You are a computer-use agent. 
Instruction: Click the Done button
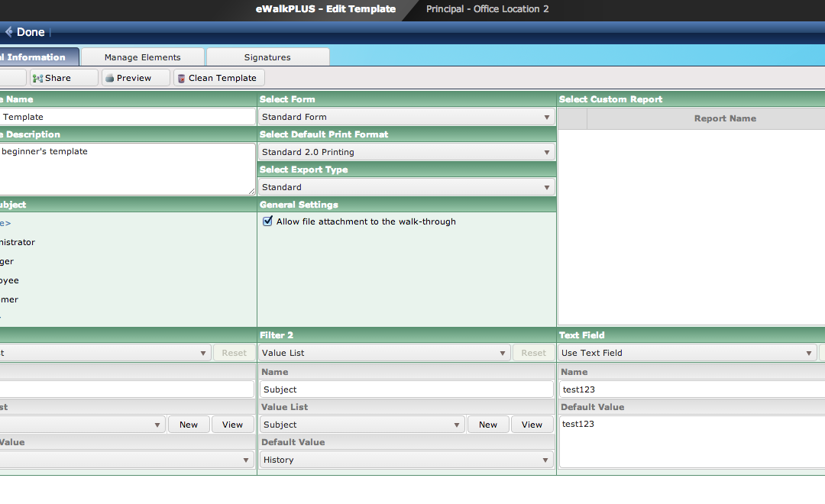tap(25, 32)
